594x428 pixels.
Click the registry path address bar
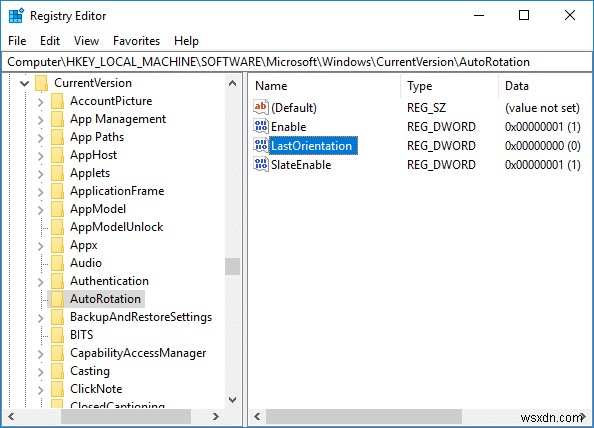(297, 62)
